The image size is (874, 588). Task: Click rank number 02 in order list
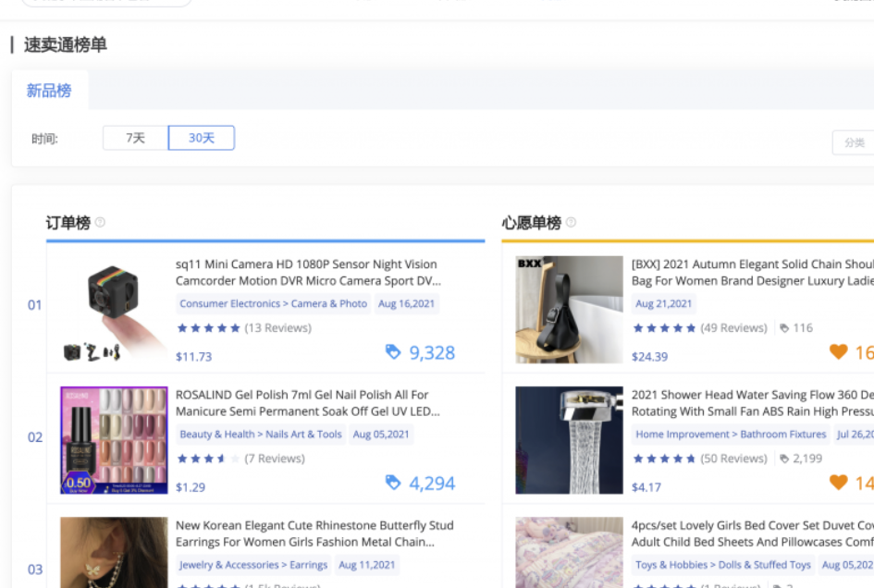tap(34, 437)
